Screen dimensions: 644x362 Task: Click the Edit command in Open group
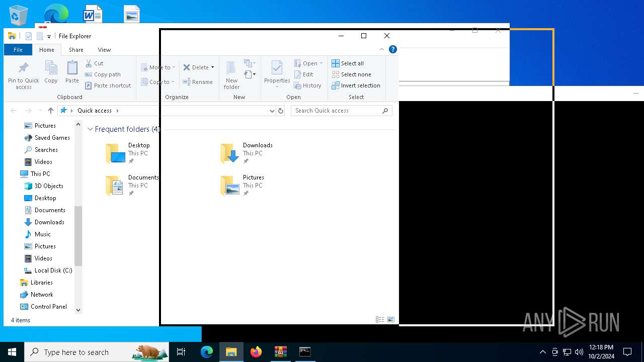pos(304,74)
